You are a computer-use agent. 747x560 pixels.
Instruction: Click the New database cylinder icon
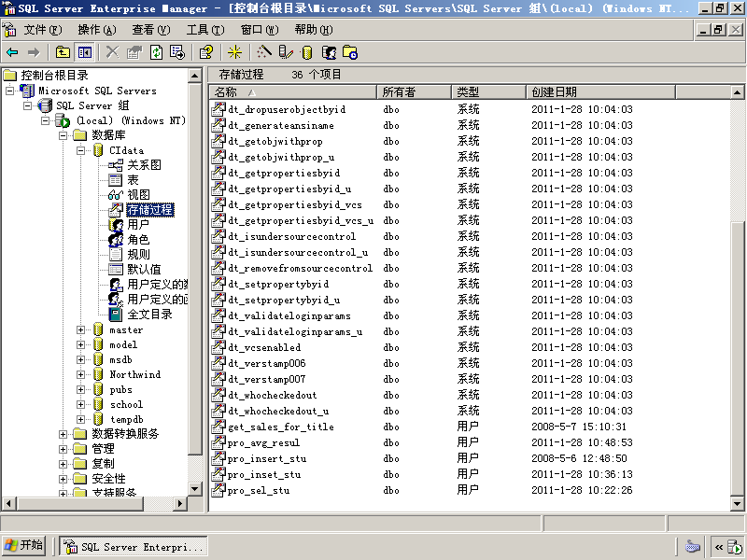coord(307,52)
